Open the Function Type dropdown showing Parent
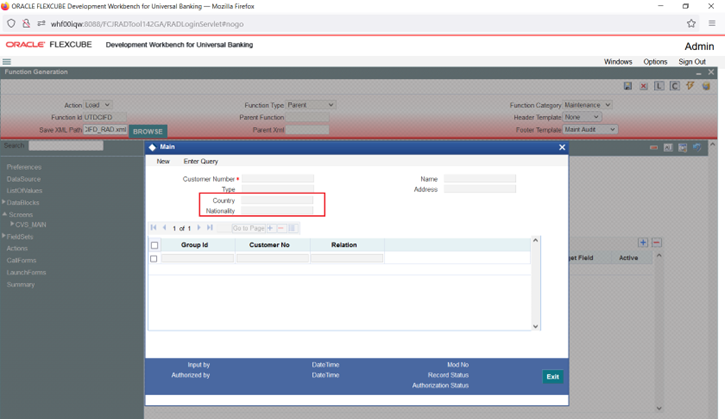Screen dimensions: 725x419 tap(311, 105)
